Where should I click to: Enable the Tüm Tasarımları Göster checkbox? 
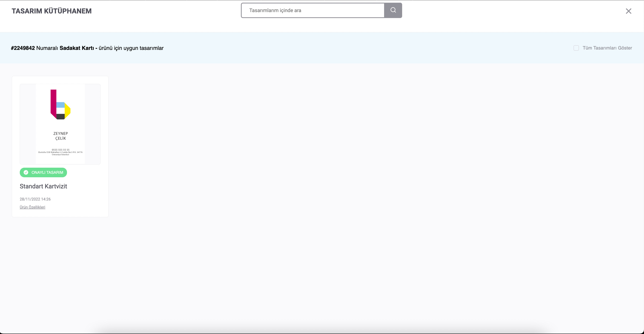click(x=576, y=48)
